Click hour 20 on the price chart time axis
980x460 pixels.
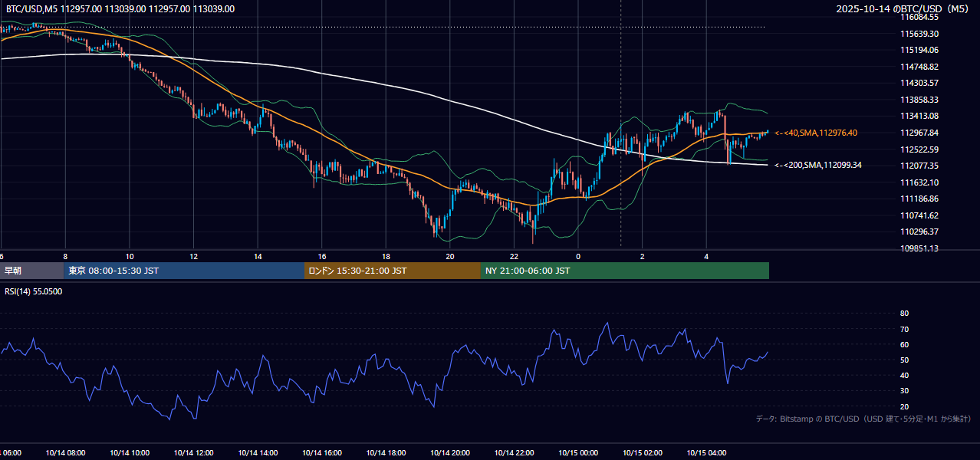tap(450, 256)
